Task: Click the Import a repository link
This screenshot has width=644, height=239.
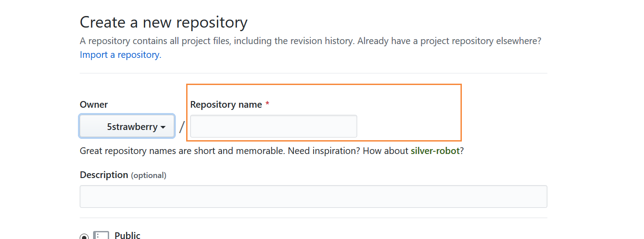Action: (121, 55)
